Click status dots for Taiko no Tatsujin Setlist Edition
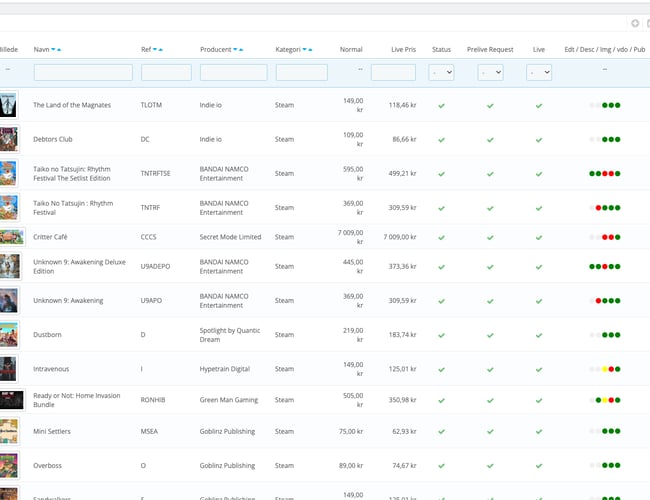 605,173
